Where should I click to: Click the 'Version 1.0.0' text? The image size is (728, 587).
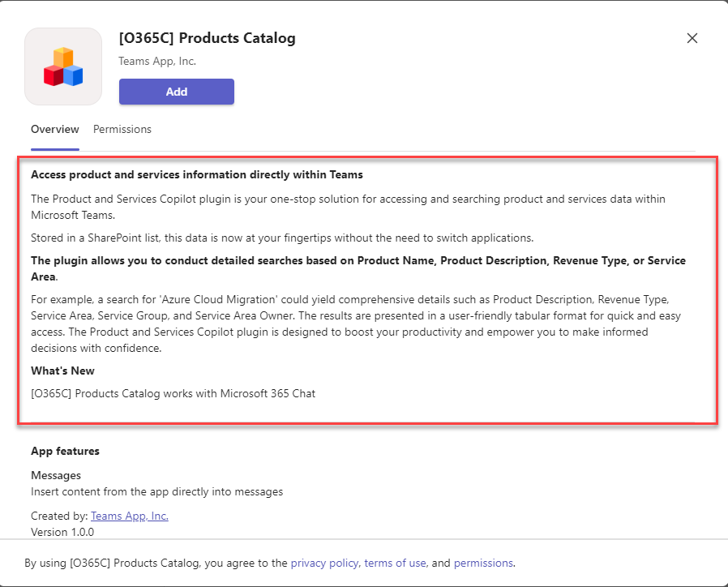(x=62, y=532)
